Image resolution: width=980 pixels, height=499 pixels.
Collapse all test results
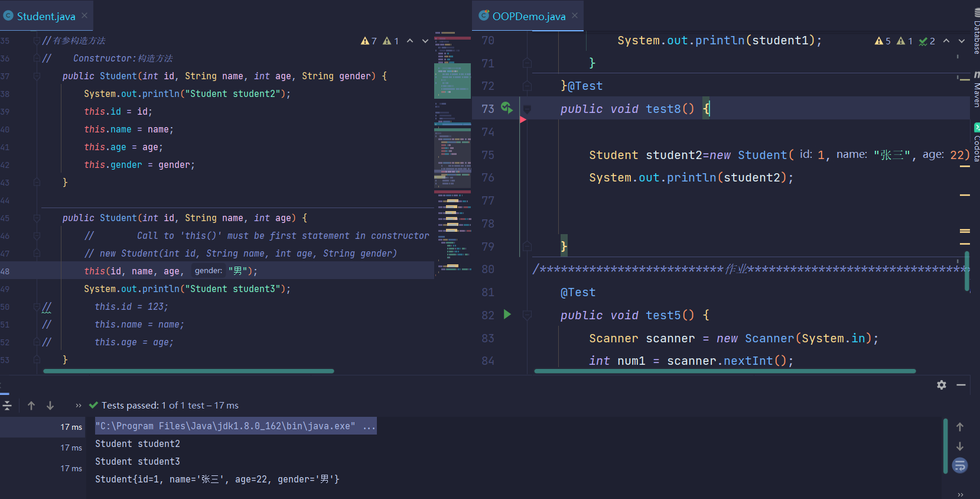[x=7, y=406]
